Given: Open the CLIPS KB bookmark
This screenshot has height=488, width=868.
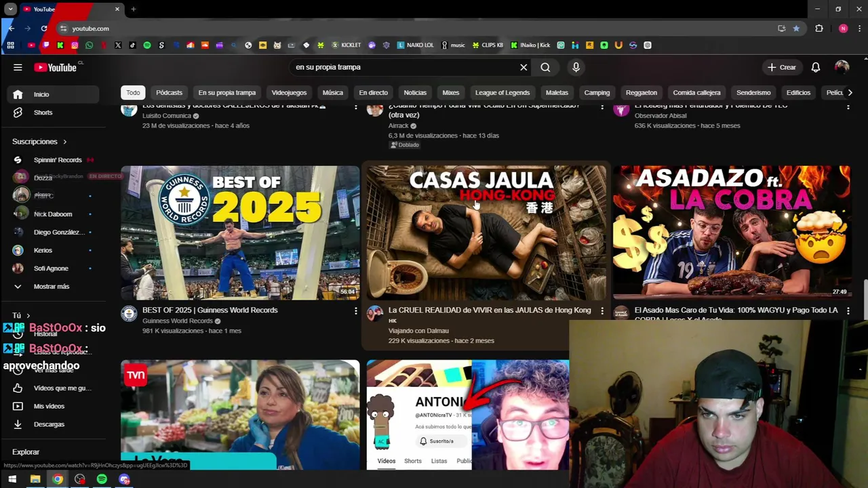Looking at the screenshot, I should point(488,45).
